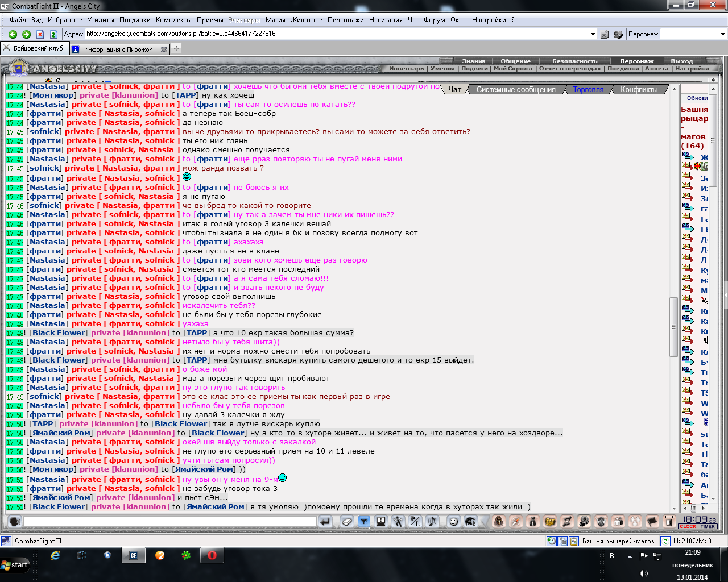Click the helmet list icon
The height and width of the screenshot is (582, 728).
click(470, 521)
